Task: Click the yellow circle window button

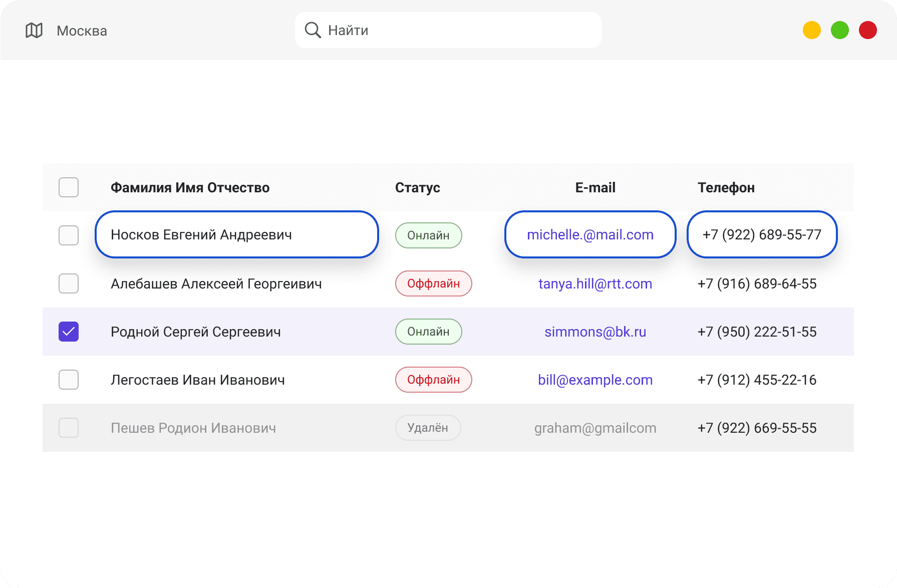Action: 811,30
